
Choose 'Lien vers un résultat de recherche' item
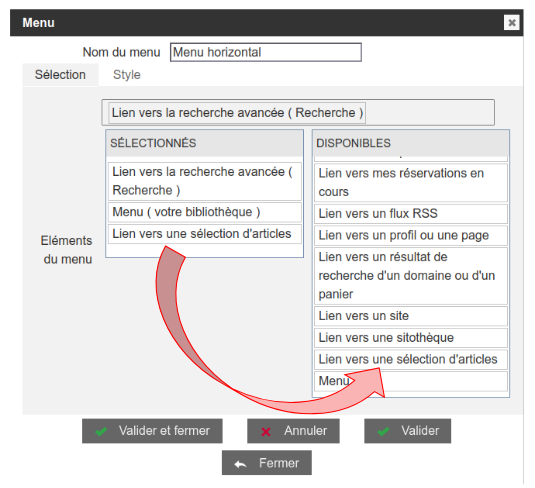411,276
